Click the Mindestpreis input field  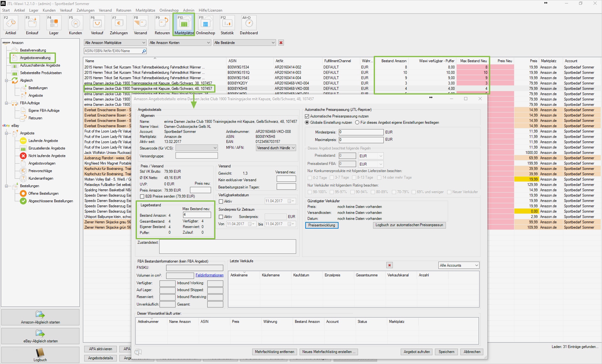tap(361, 132)
